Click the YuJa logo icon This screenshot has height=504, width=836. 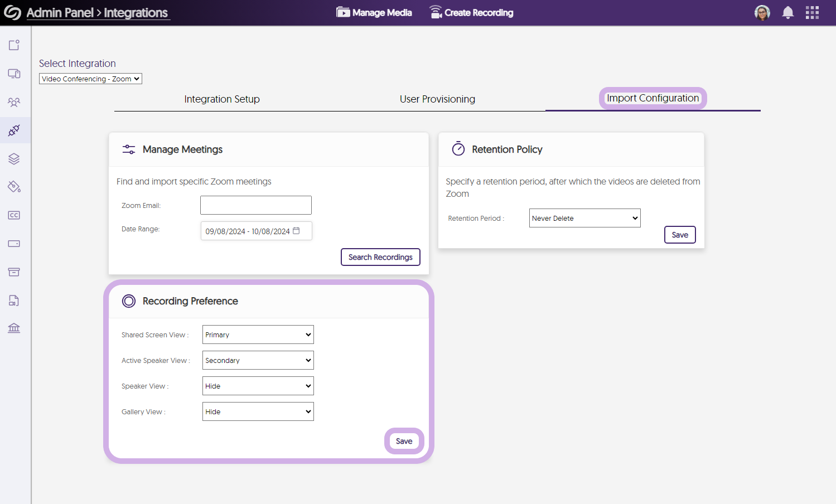point(12,12)
